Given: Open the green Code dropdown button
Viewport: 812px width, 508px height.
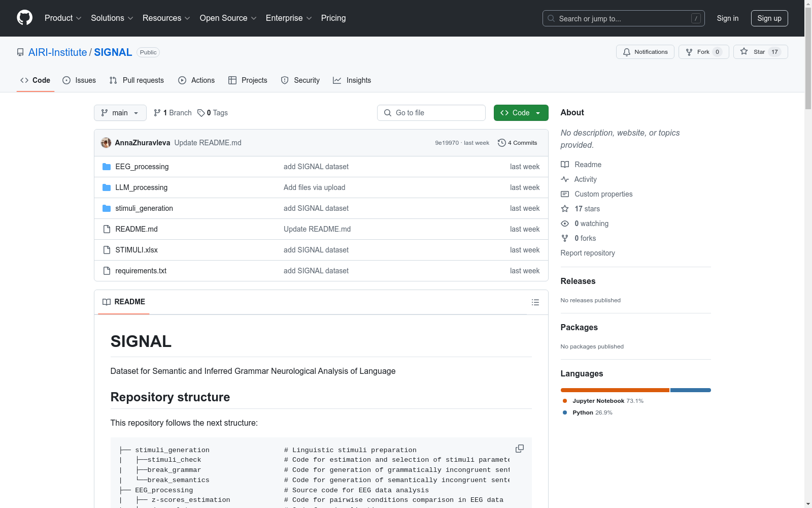Looking at the screenshot, I should [x=521, y=113].
